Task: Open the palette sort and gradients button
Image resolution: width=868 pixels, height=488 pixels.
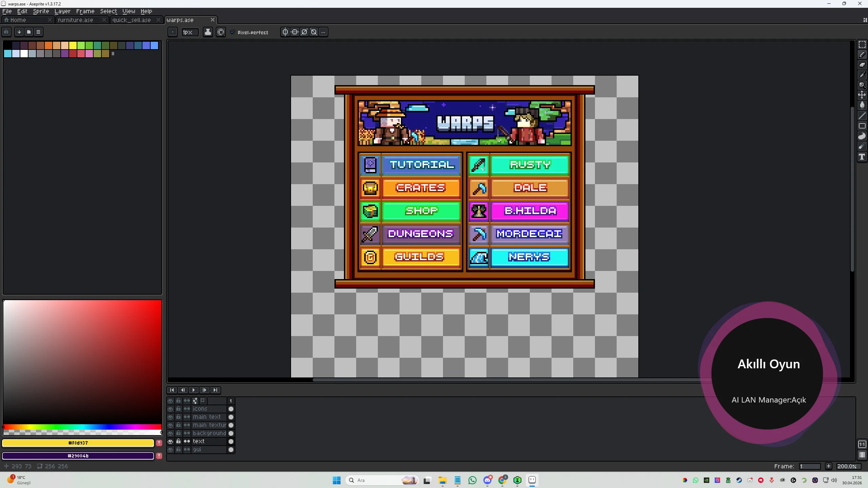Action: pos(19,32)
